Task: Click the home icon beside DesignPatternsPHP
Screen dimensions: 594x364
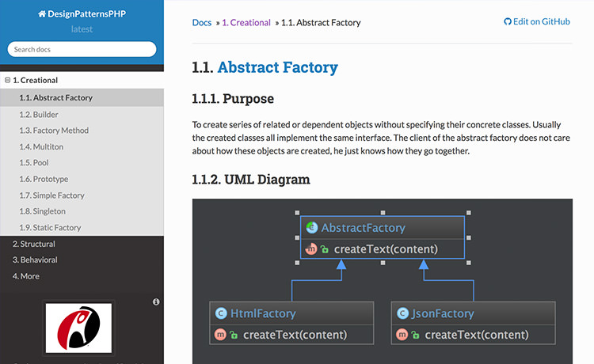Action: pyautogui.click(x=41, y=14)
